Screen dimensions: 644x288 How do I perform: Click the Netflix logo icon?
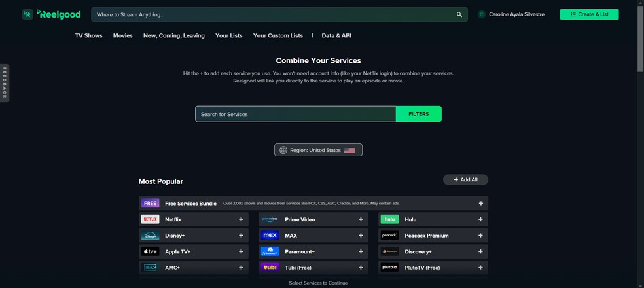151,219
